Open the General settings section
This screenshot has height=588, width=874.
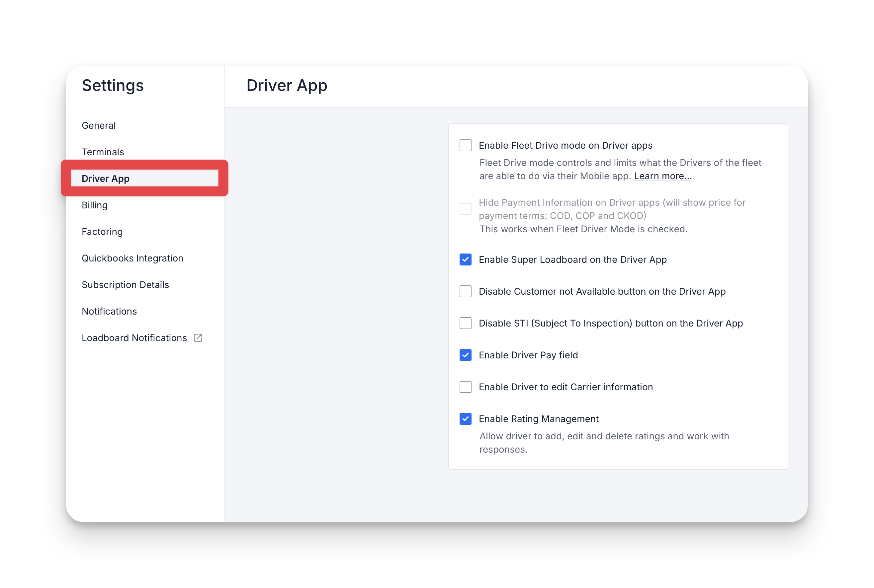pyautogui.click(x=99, y=125)
